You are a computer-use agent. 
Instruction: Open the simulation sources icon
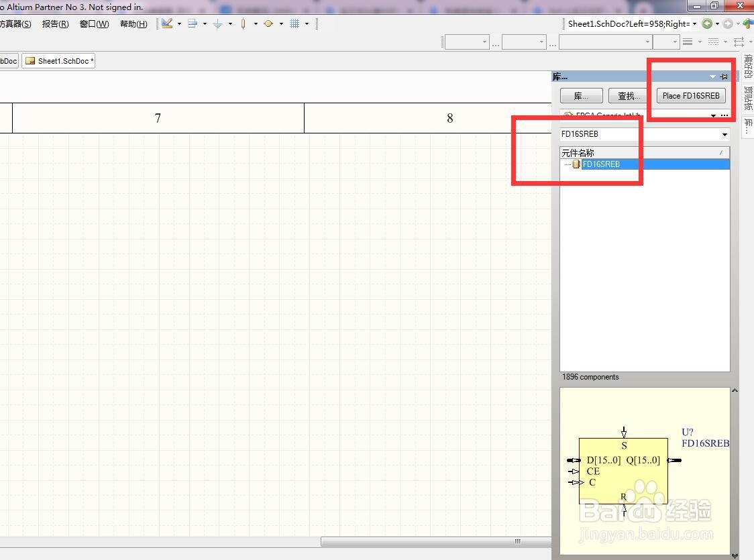[x=268, y=23]
